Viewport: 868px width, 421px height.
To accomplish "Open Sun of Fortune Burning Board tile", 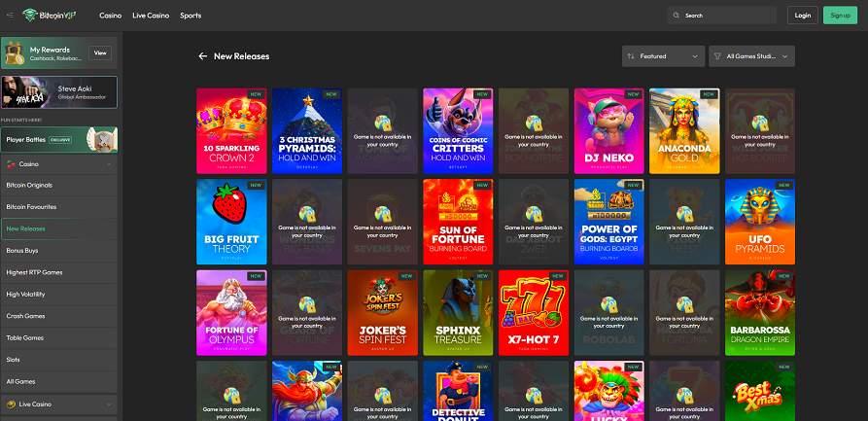I will (x=458, y=222).
